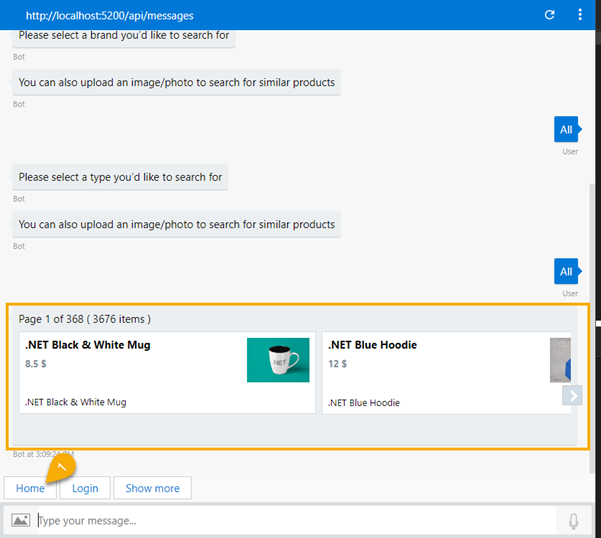Click the mug product thumbnail image
This screenshot has height=538, width=601.
[278, 360]
